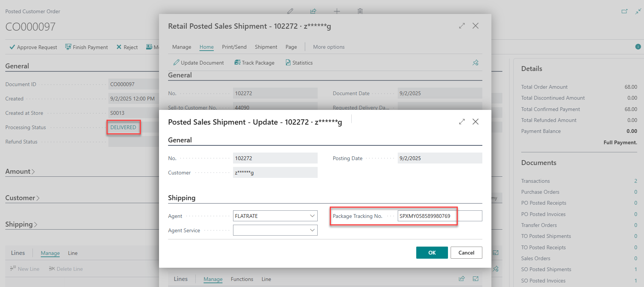The width and height of the screenshot is (644, 287).
Task: Click the Update Document pencil icon
Action: click(176, 63)
